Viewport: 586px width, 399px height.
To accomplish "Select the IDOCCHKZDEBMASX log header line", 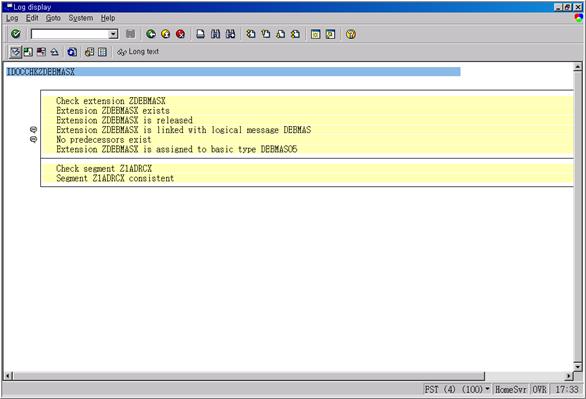I will pyautogui.click(x=233, y=72).
